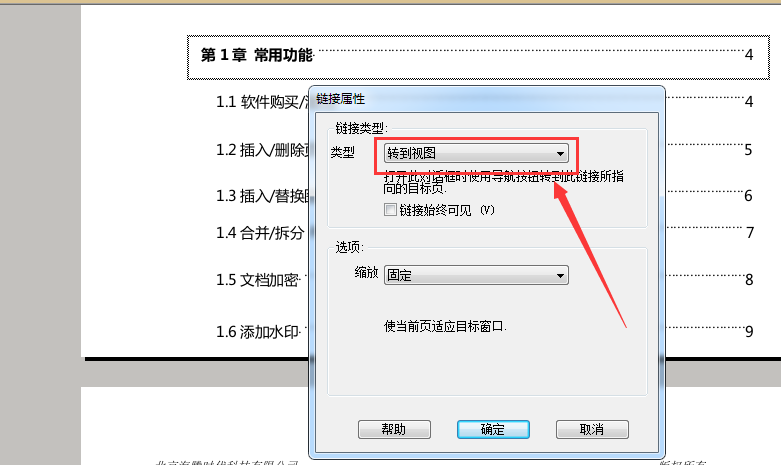Select the 第 1 章 常用功能 link box
The height and width of the screenshot is (465, 781).
click(478, 57)
